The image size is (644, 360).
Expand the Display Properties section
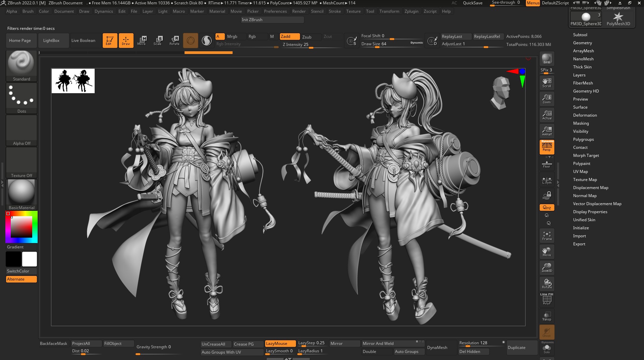[x=590, y=212]
